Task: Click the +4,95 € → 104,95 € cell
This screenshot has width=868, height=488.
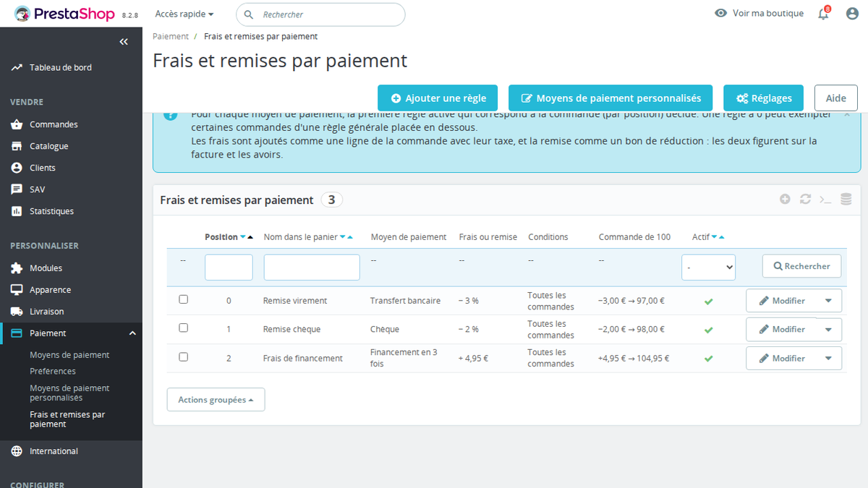Action: click(634, 359)
